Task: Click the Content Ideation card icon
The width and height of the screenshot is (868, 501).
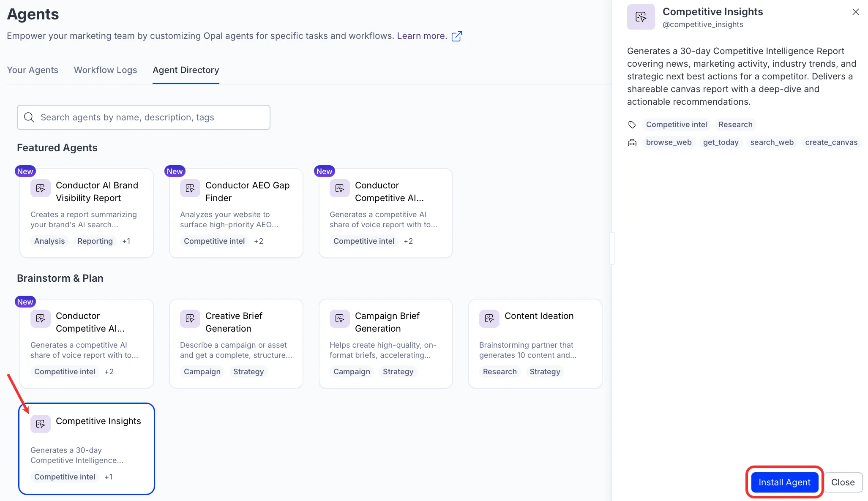Action: 489,319
